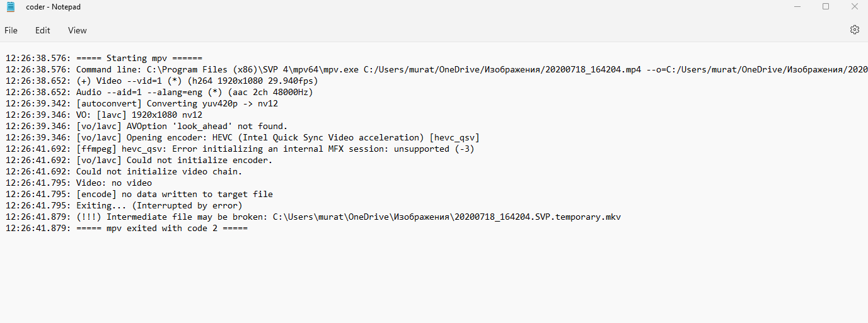Minimize the Notepad window

click(x=797, y=7)
